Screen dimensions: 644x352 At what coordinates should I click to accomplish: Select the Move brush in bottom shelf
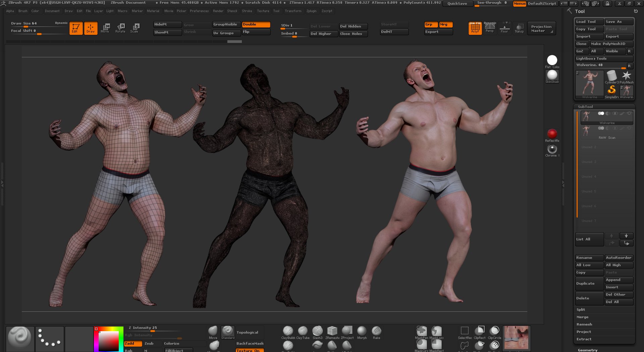213,333
